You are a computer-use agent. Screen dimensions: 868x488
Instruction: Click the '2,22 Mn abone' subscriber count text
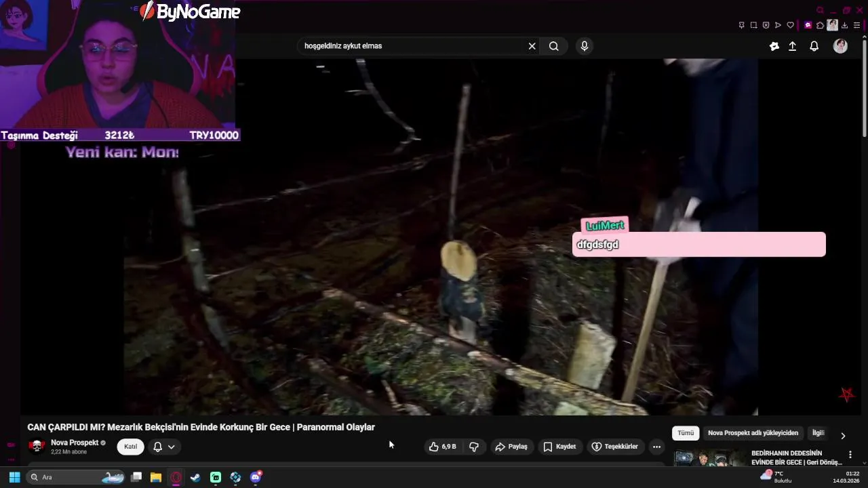tap(68, 451)
